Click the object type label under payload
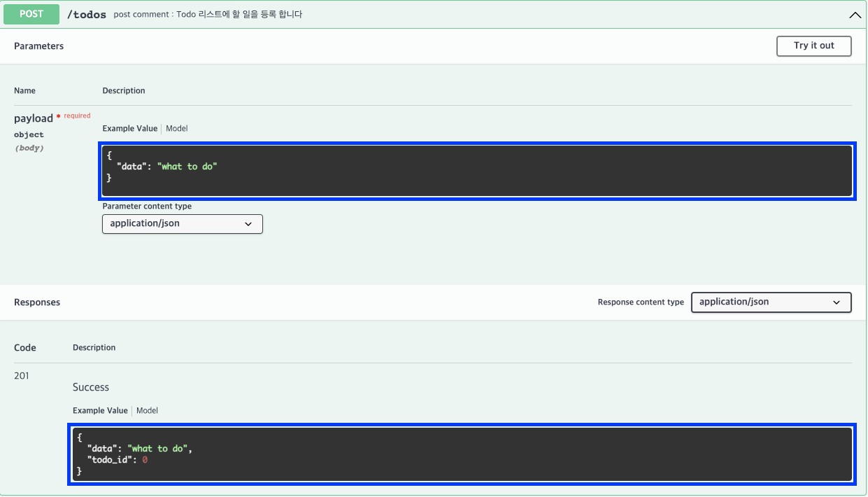The width and height of the screenshot is (868, 497). click(x=29, y=134)
